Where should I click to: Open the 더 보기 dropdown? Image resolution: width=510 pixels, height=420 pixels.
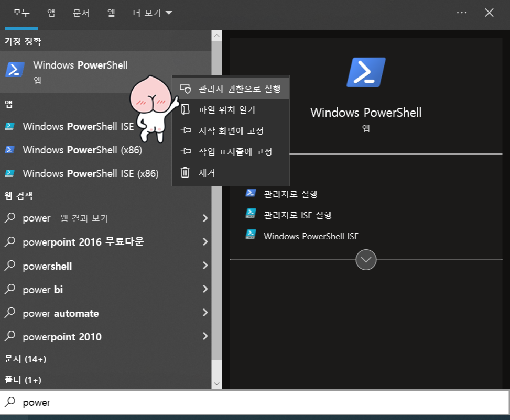(x=152, y=13)
